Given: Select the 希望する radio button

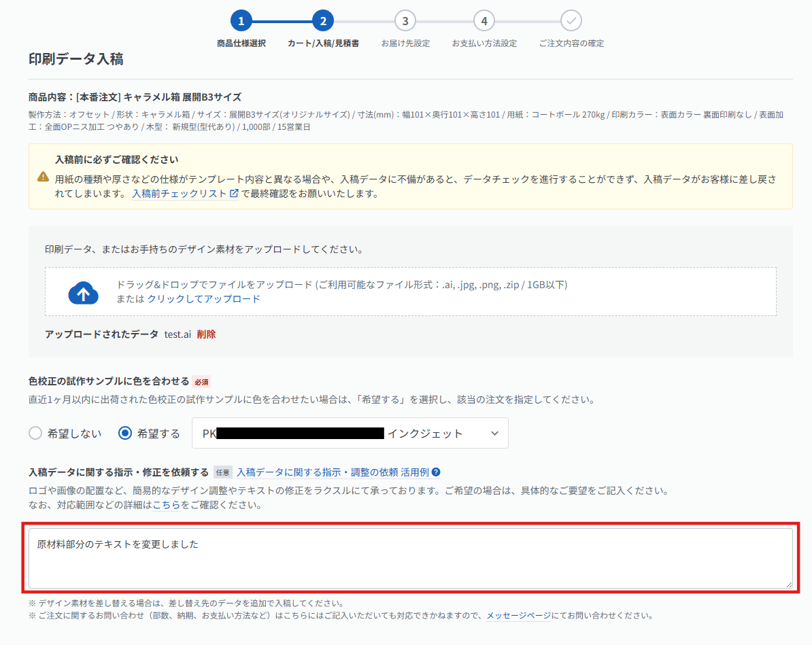Looking at the screenshot, I should point(125,433).
